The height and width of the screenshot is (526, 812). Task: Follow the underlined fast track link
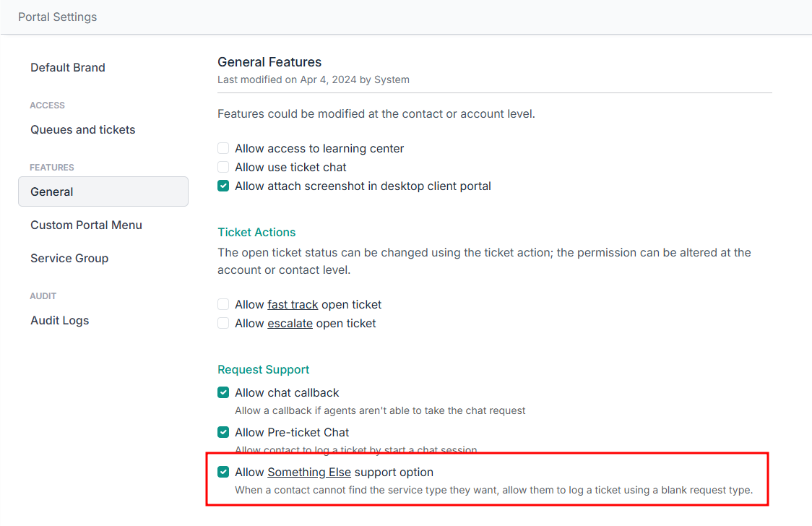pos(293,304)
